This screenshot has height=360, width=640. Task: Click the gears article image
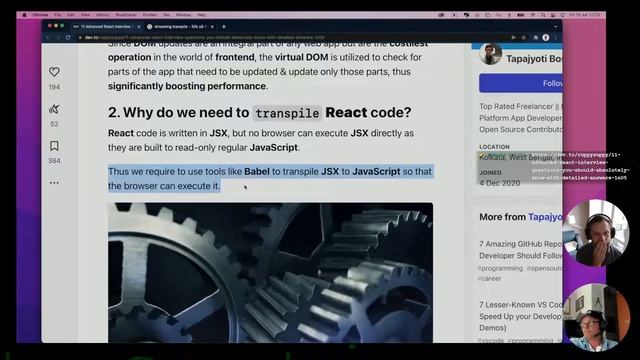(x=270, y=272)
